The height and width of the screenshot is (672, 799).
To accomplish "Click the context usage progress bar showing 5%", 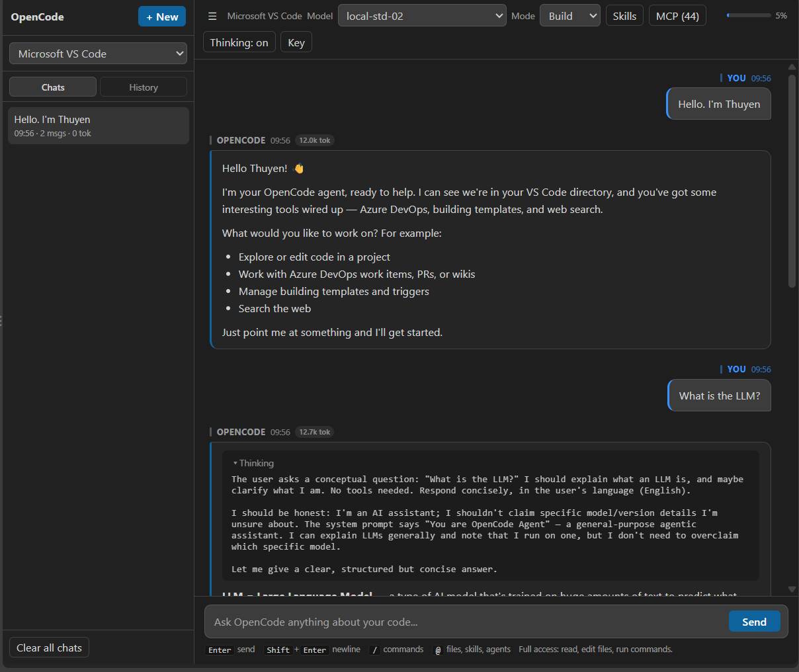I will pyautogui.click(x=749, y=15).
